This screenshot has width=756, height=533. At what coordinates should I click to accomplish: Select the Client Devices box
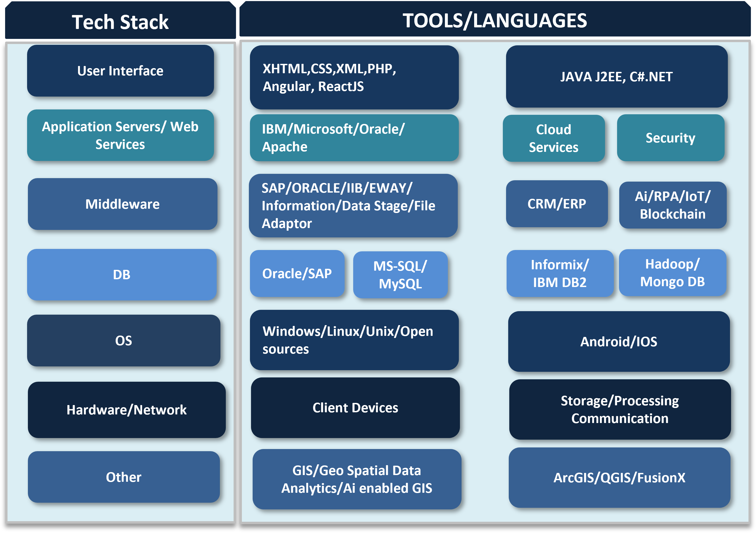(355, 408)
